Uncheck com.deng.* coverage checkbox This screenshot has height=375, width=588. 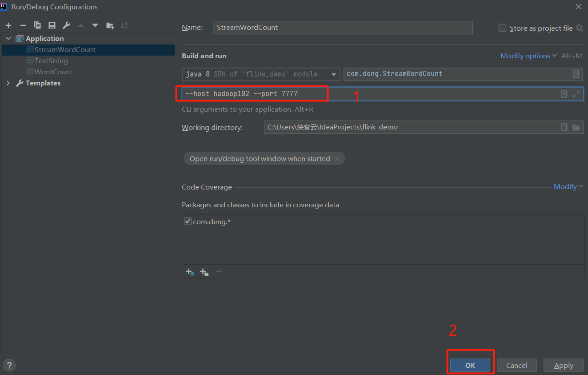[188, 221]
